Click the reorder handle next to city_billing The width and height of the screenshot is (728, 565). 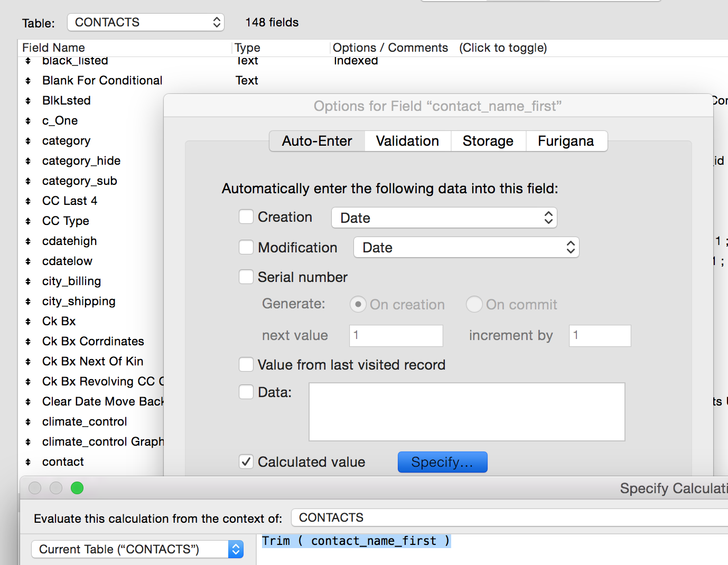click(x=28, y=281)
